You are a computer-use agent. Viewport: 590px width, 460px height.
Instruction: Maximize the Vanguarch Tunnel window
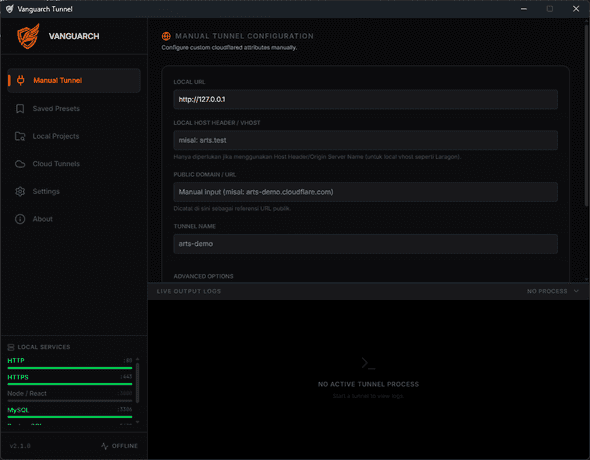tap(550, 9)
